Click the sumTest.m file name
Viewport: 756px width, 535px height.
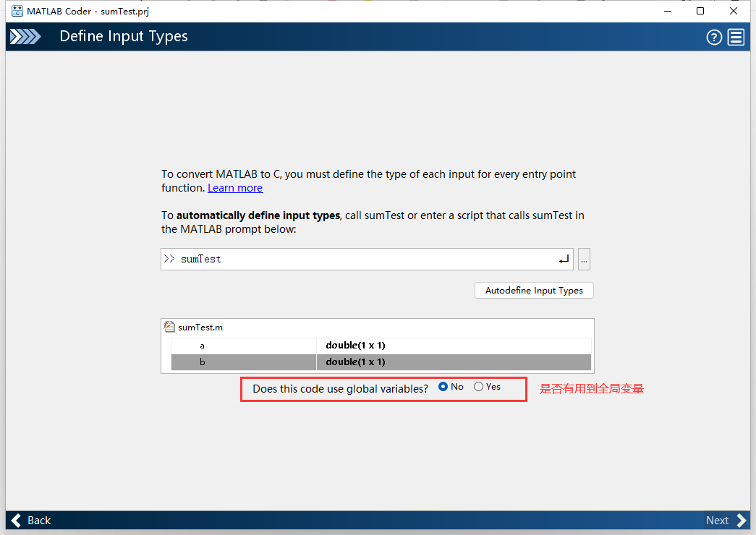point(200,328)
